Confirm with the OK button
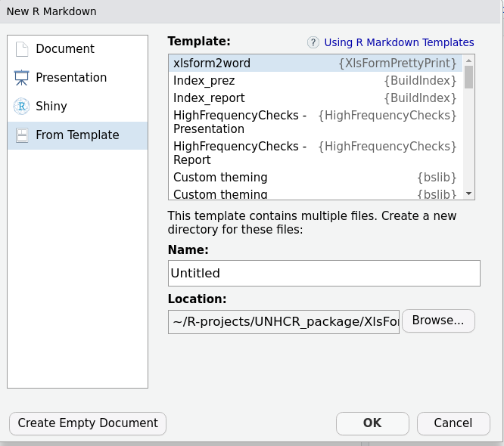 coord(372,423)
